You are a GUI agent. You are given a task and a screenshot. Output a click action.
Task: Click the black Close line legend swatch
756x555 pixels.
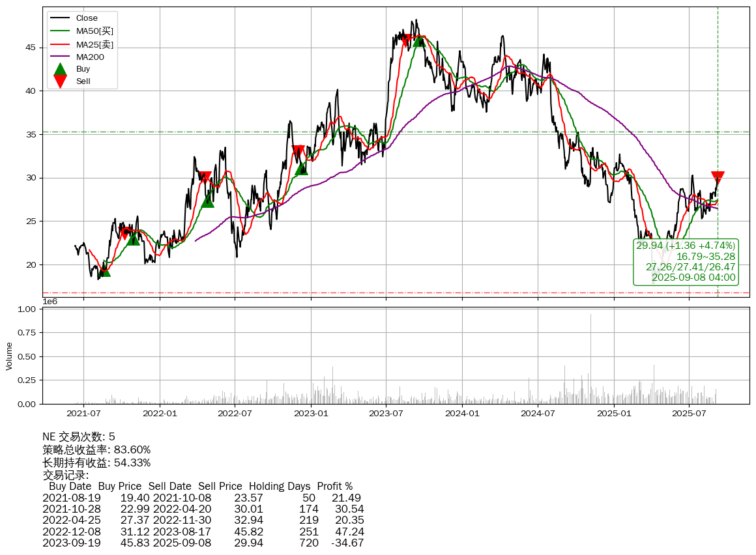pos(60,18)
